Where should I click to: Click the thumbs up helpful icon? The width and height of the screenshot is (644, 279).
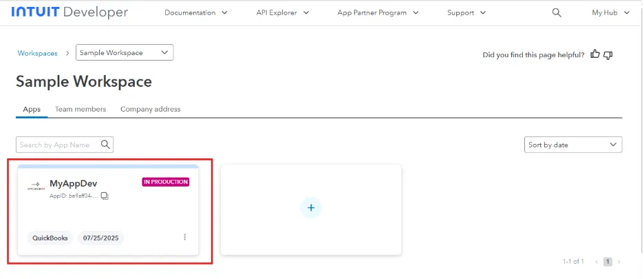(595, 54)
